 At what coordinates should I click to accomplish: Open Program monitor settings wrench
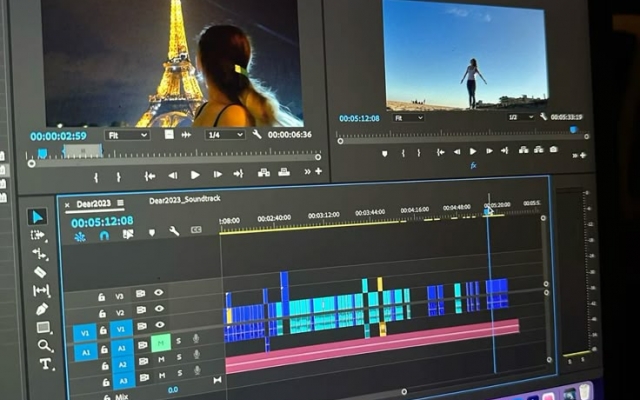point(543,117)
